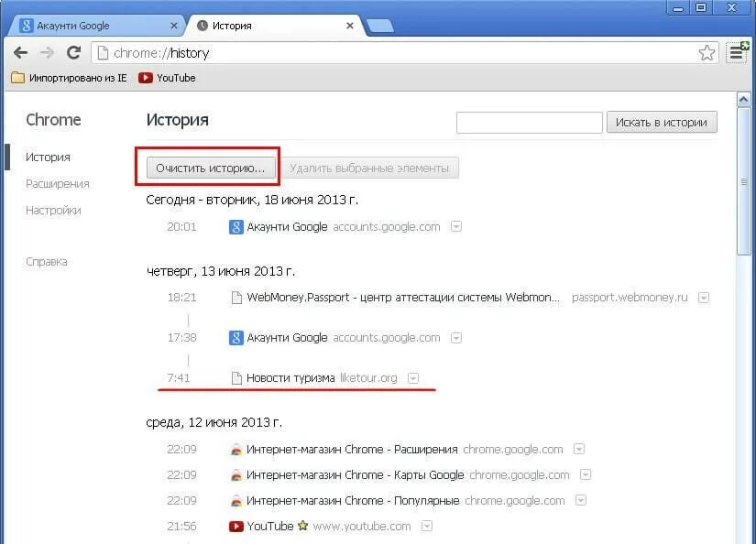Expand the dropdown next to liketour.org
The height and width of the screenshot is (544, 756).
click(413, 378)
